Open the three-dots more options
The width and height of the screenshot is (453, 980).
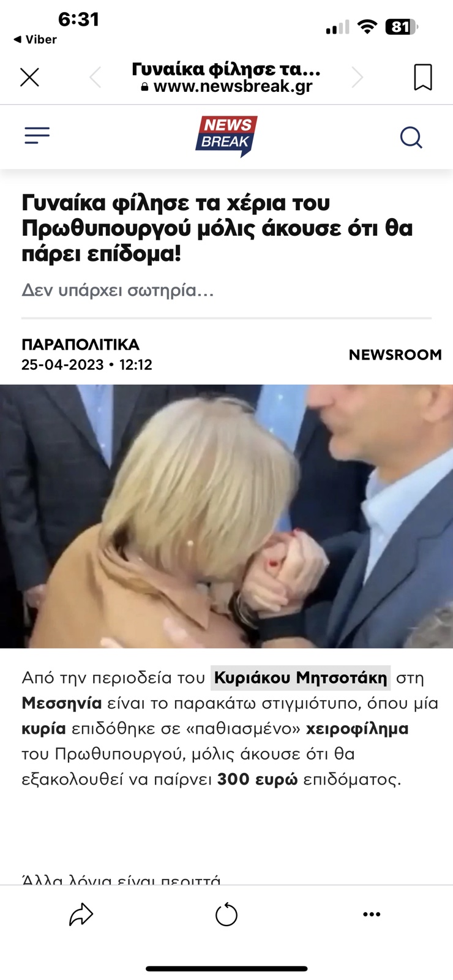[x=372, y=914]
